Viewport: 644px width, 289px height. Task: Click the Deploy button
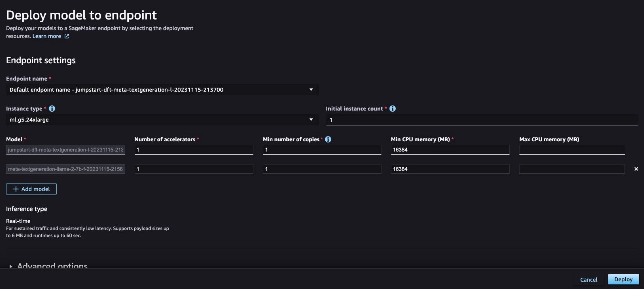click(623, 280)
